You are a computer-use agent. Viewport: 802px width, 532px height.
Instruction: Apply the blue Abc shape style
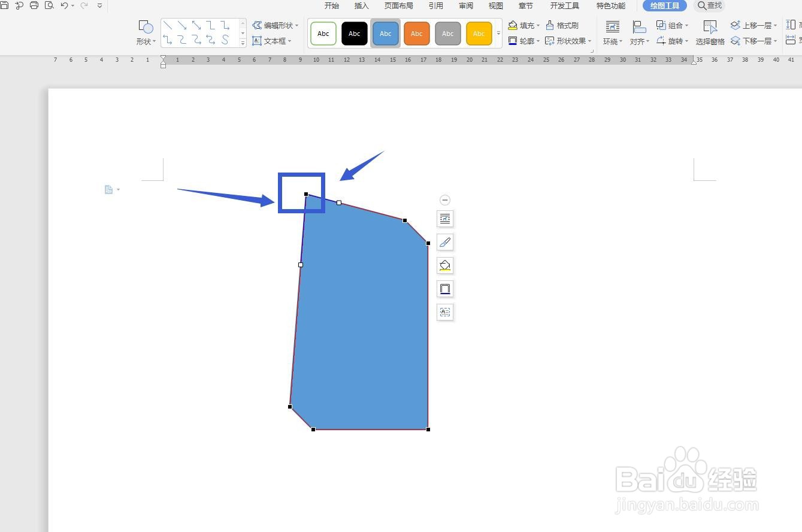[x=386, y=34]
